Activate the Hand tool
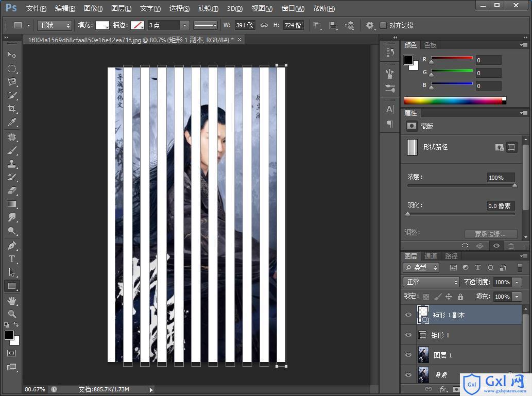 [12, 300]
